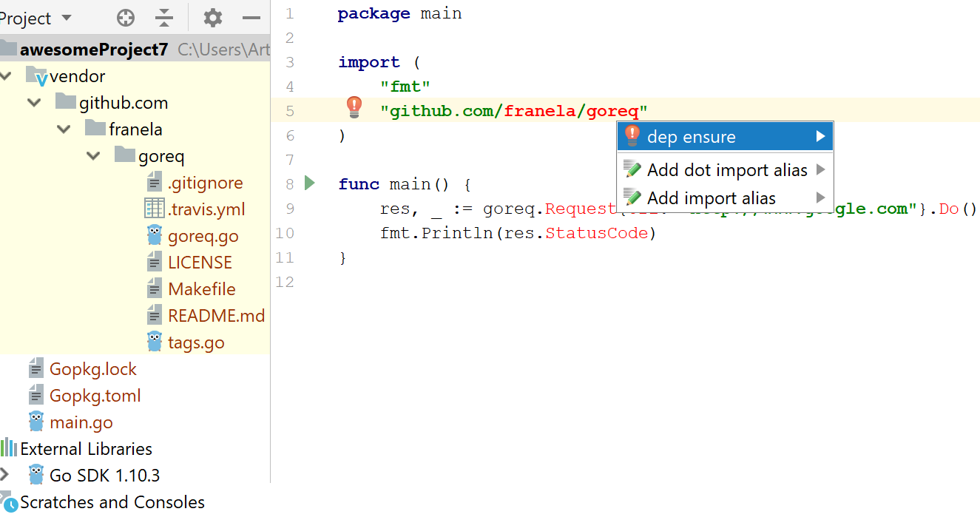This screenshot has height=520, width=980.
Task: Collapse the vendor folder
Action: (x=6, y=76)
